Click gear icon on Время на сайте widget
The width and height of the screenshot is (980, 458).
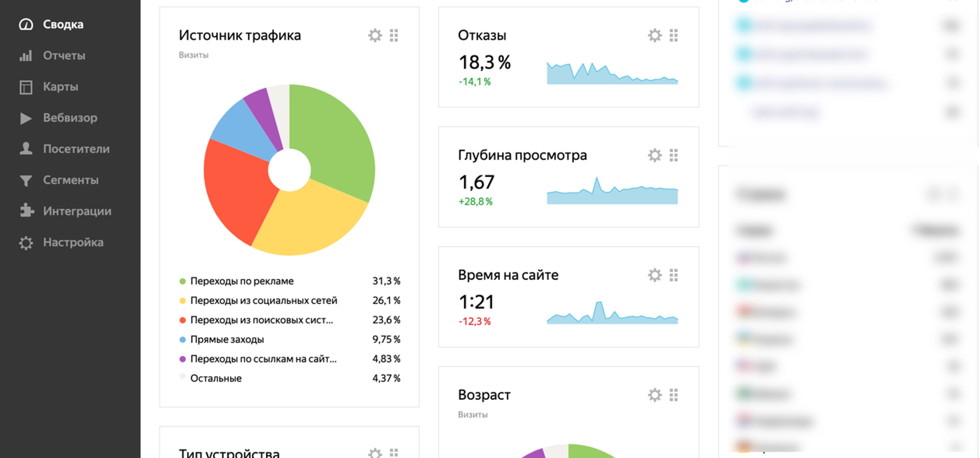(654, 275)
